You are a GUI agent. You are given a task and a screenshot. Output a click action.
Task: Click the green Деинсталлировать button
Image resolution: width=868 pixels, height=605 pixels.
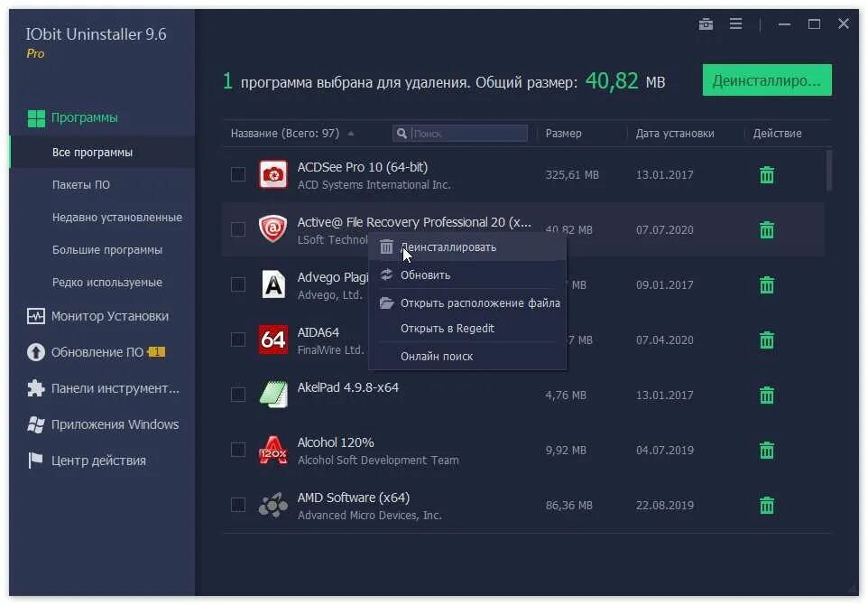pos(767,80)
